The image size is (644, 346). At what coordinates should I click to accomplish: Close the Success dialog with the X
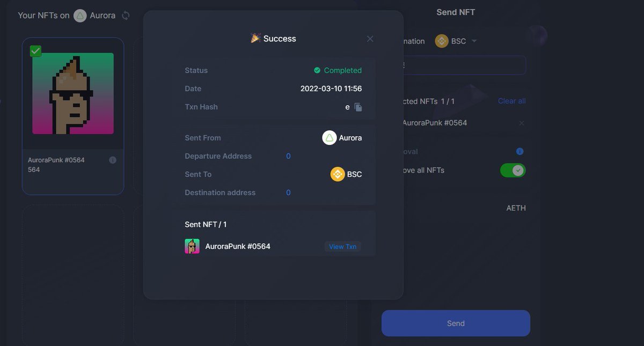[370, 39]
